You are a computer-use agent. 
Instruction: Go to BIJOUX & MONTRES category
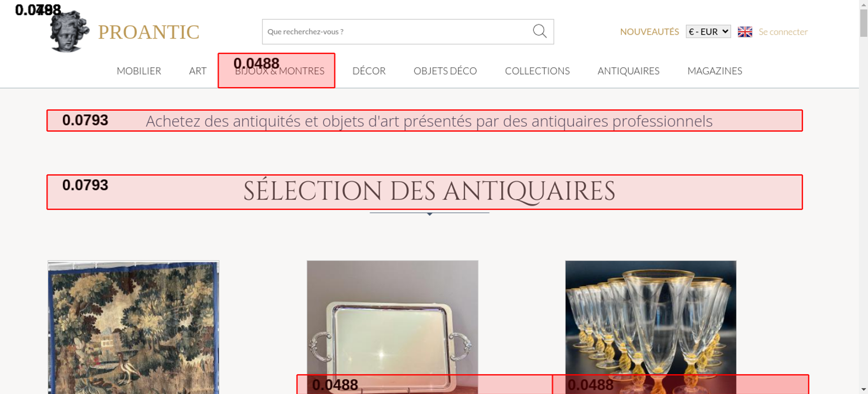click(279, 71)
